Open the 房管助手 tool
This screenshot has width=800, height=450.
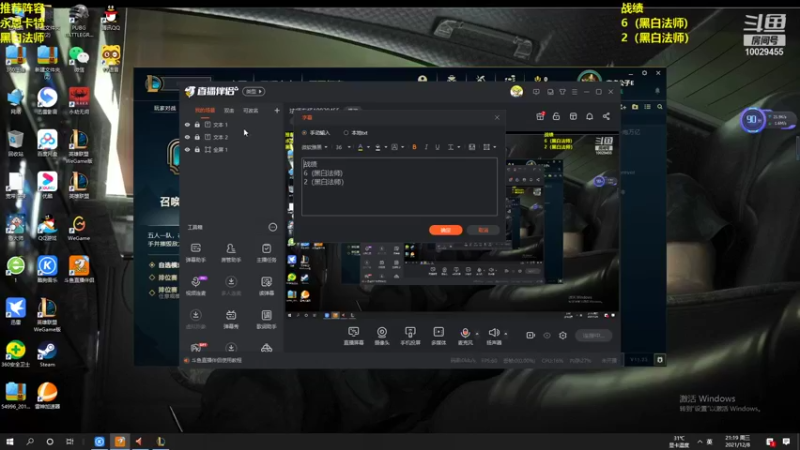[x=231, y=253]
